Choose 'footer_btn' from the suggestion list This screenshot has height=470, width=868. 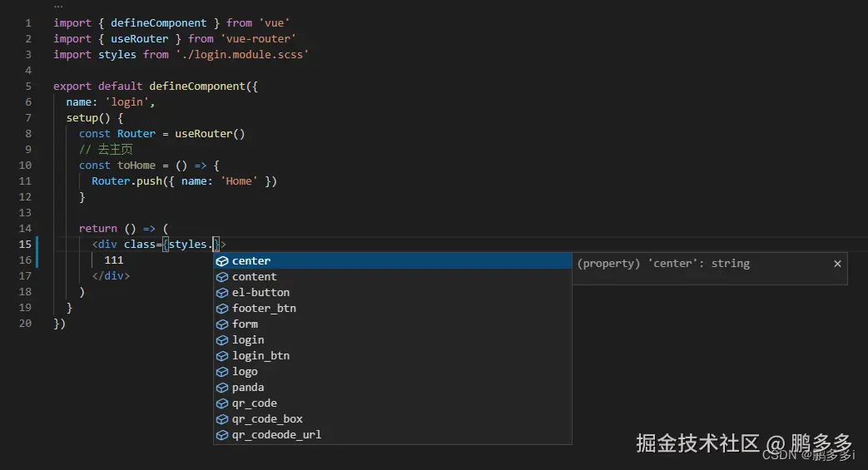point(393,309)
